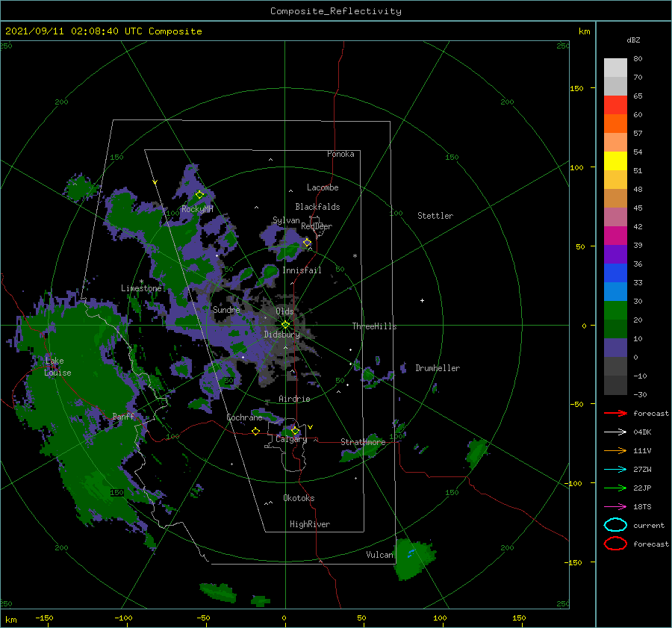
Task: Click the dBZ legend heading
Action: click(x=633, y=40)
